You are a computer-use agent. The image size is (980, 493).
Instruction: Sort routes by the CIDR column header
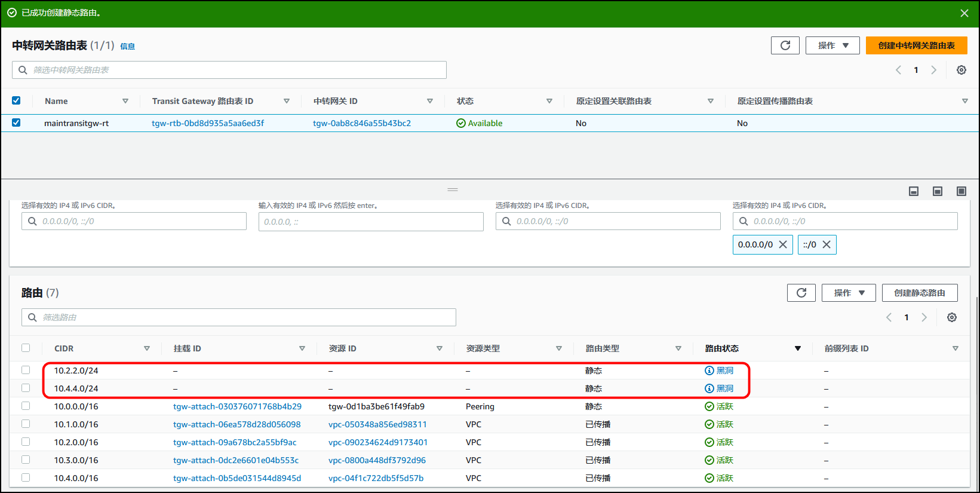tap(64, 348)
